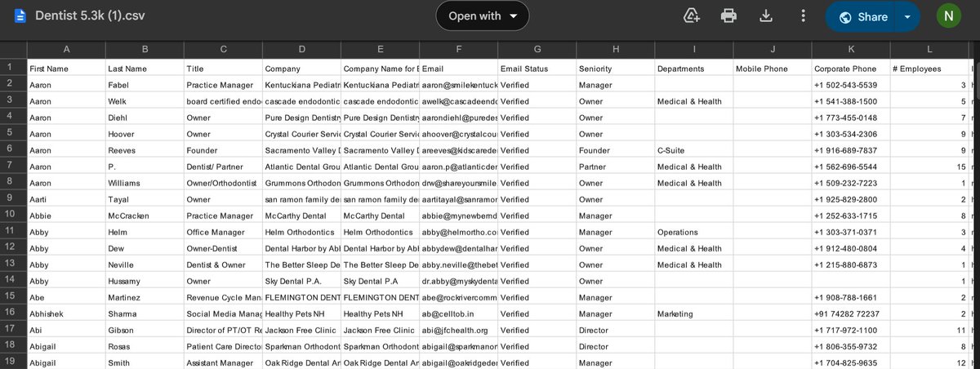Click the title cell Dentist/ Partner
Image resolution: width=980 pixels, height=369 pixels.
pos(223,167)
